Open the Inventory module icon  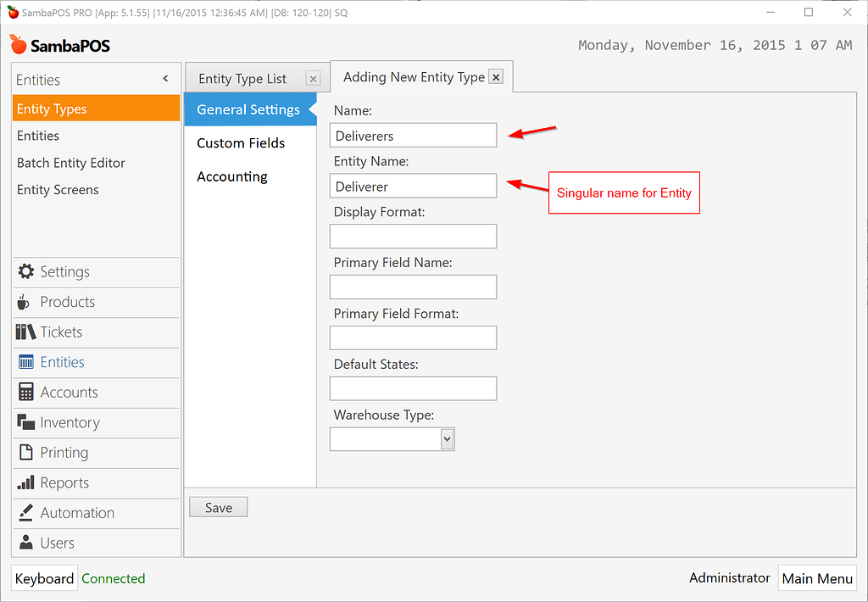(x=25, y=422)
